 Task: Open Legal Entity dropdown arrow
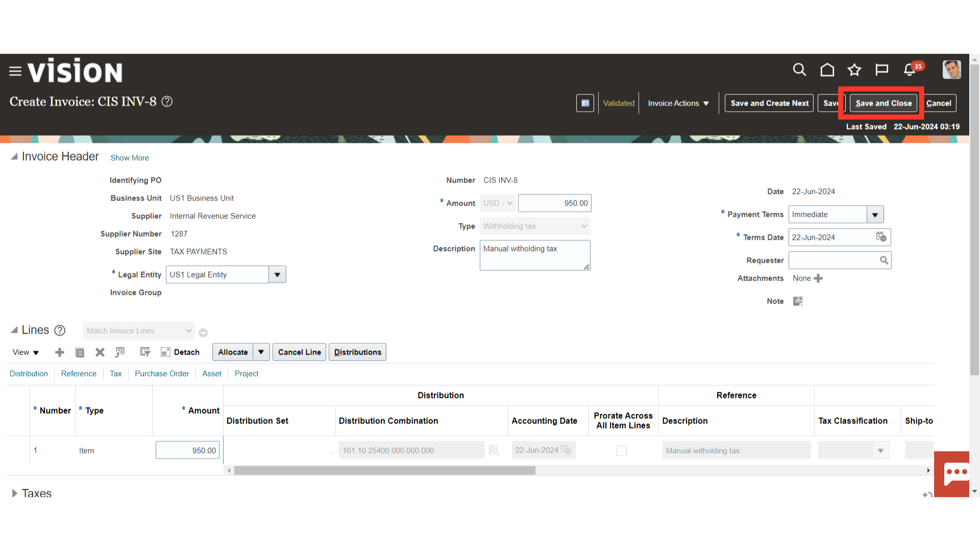[277, 274]
